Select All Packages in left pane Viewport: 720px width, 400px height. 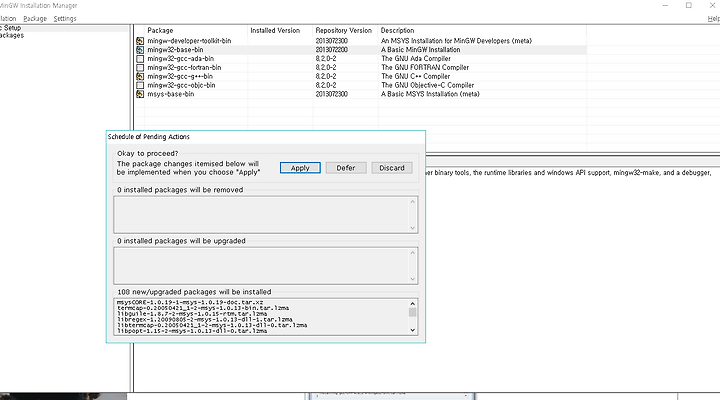coord(12,35)
